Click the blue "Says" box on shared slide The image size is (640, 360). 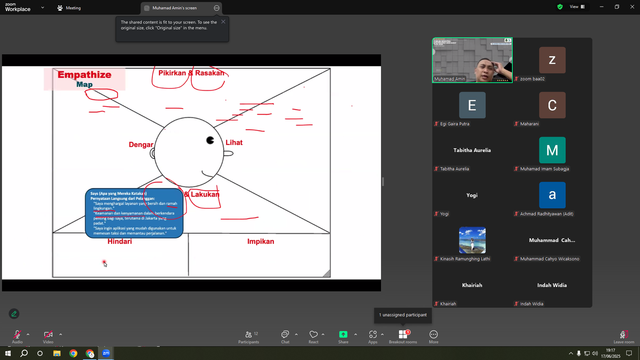pyautogui.click(x=134, y=213)
